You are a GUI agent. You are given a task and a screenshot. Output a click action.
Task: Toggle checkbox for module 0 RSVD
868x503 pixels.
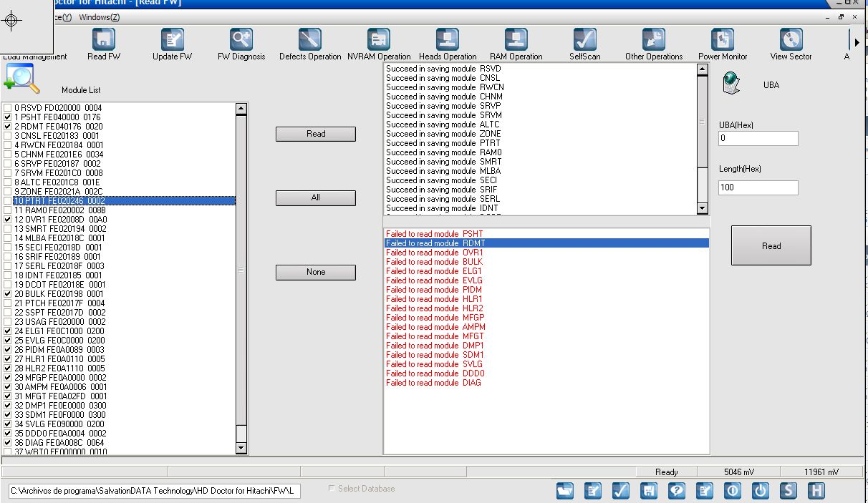pos(8,107)
